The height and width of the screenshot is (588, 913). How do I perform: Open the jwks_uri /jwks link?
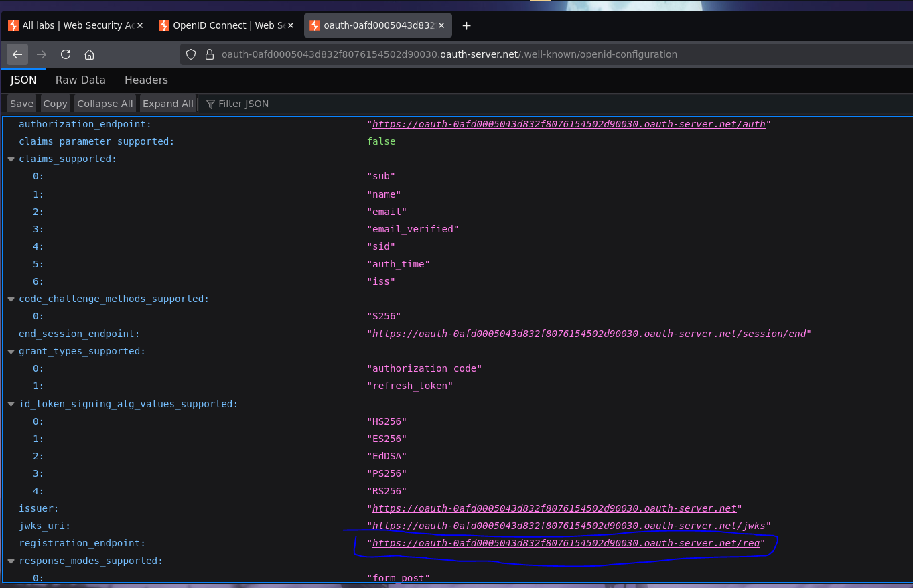569,526
